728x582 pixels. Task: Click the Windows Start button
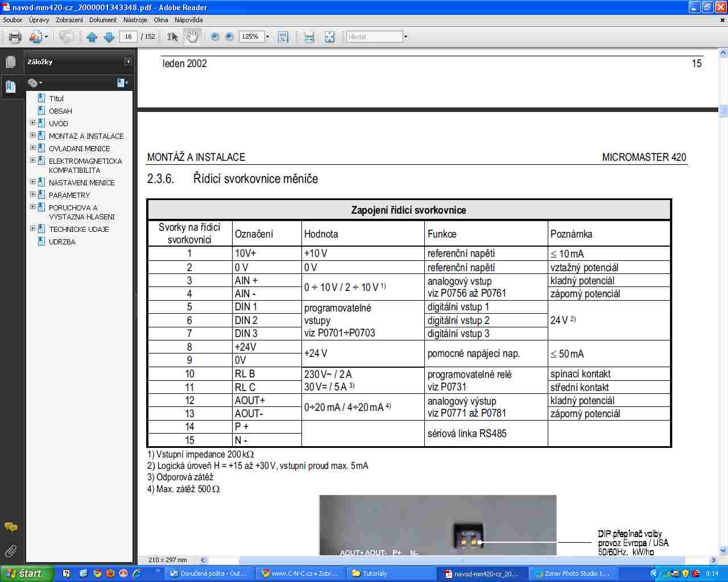26,573
